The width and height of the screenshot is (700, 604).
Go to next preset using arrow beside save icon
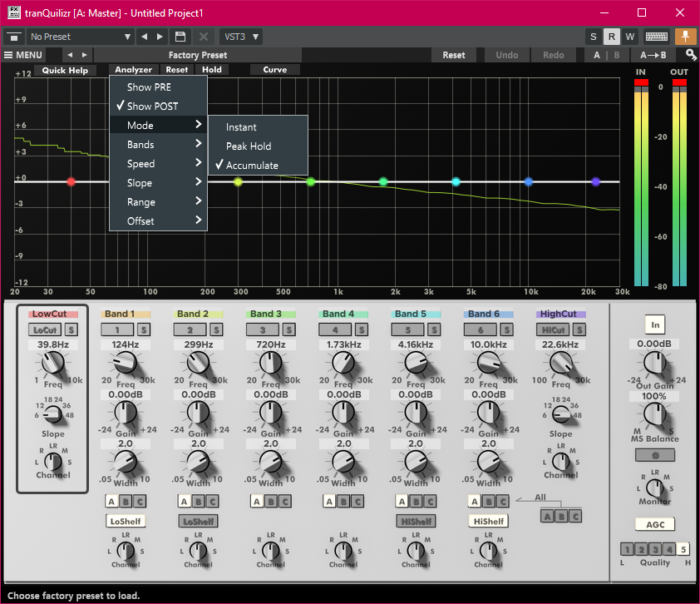(160, 37)
